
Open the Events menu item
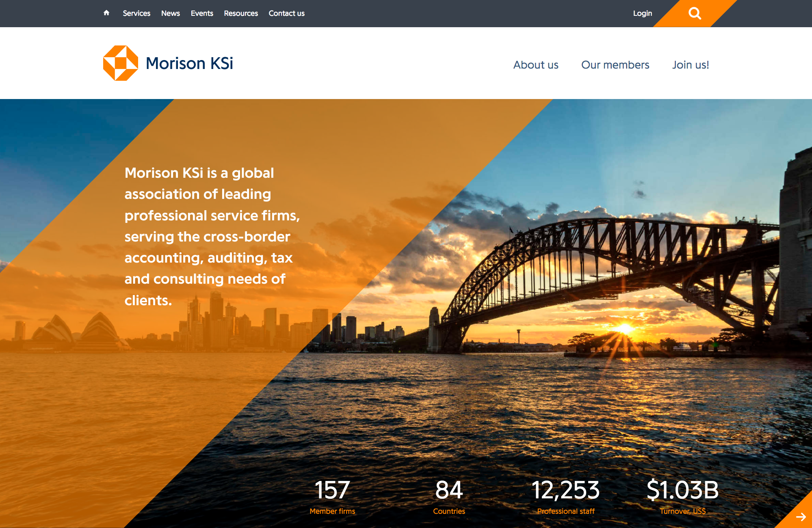pyautogui.click(x=202, y=13)
